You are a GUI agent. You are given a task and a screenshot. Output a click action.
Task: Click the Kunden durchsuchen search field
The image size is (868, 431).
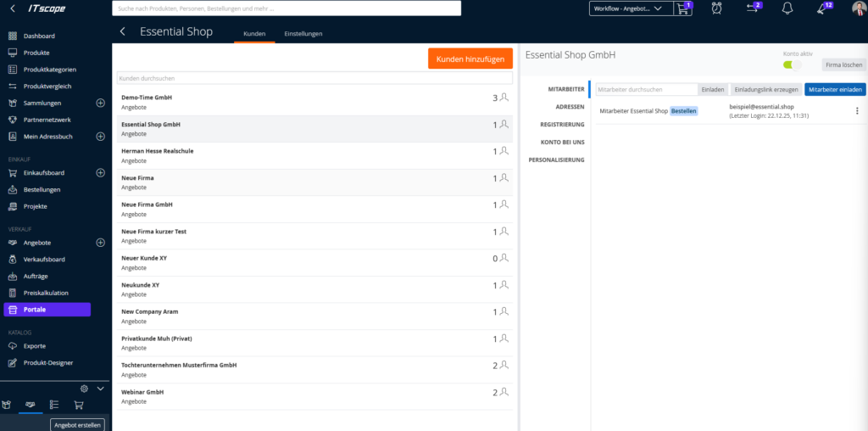click(314, 78)
